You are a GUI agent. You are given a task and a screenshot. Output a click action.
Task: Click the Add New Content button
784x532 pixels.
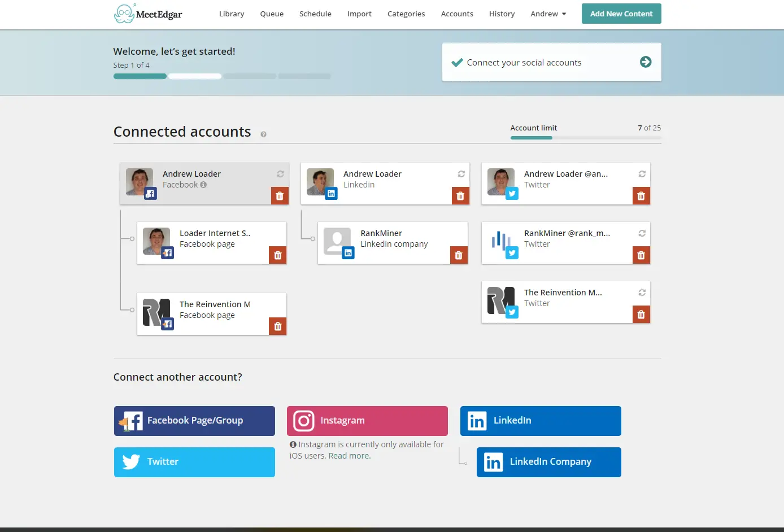coord(621,14)
